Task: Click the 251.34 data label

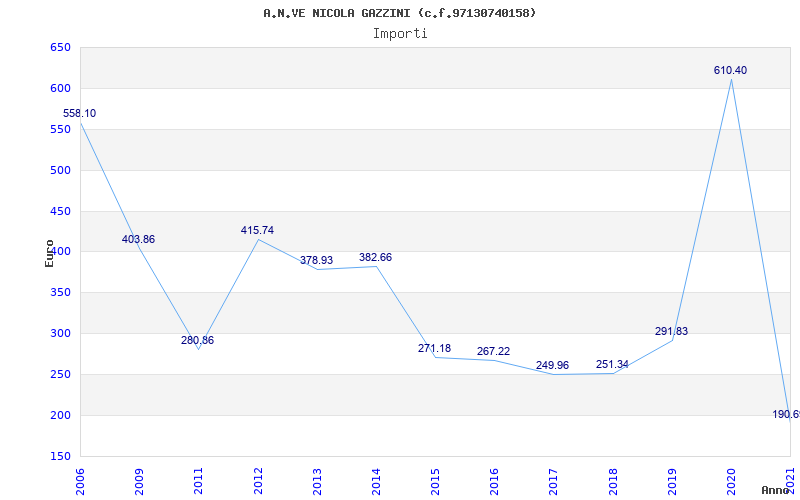Action: pyautogui.click(x=612, y=364)
